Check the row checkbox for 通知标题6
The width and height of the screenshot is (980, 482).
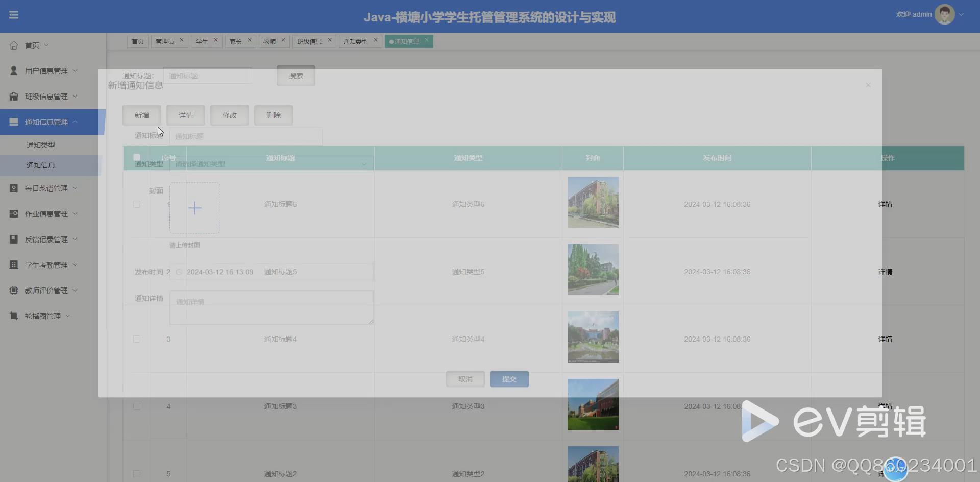click(x=137, y=204)
